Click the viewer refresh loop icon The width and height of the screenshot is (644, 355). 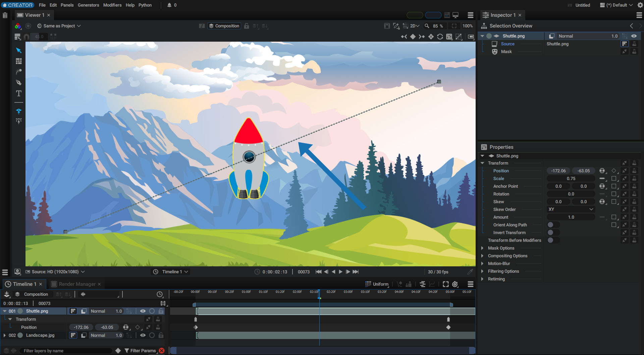440,37
